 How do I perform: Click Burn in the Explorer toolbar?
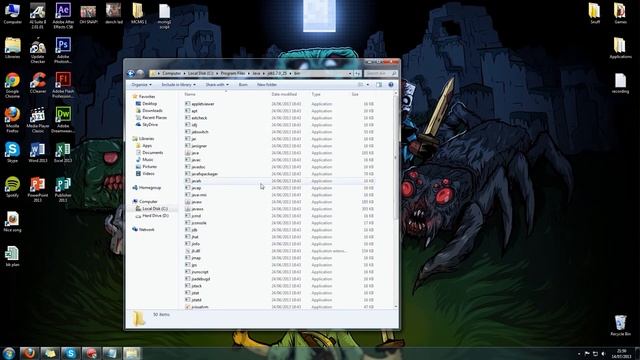coord(243,84)
